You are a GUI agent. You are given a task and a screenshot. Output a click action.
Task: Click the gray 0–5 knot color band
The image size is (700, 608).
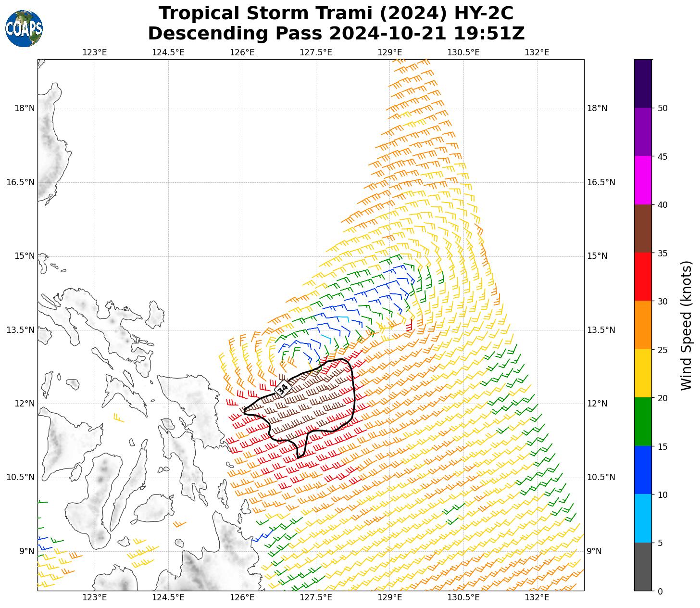pos(643,567)
